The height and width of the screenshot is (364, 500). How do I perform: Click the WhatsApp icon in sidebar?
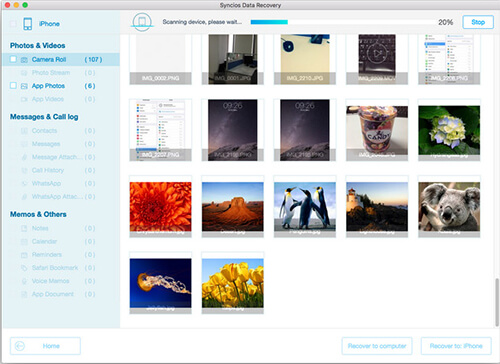tap(24, 183)
